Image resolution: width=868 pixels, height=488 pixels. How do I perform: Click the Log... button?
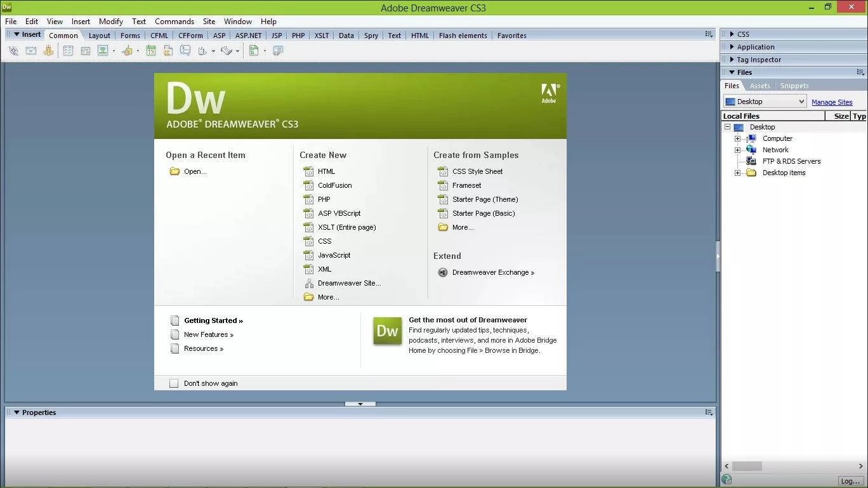tap(850, 480)
